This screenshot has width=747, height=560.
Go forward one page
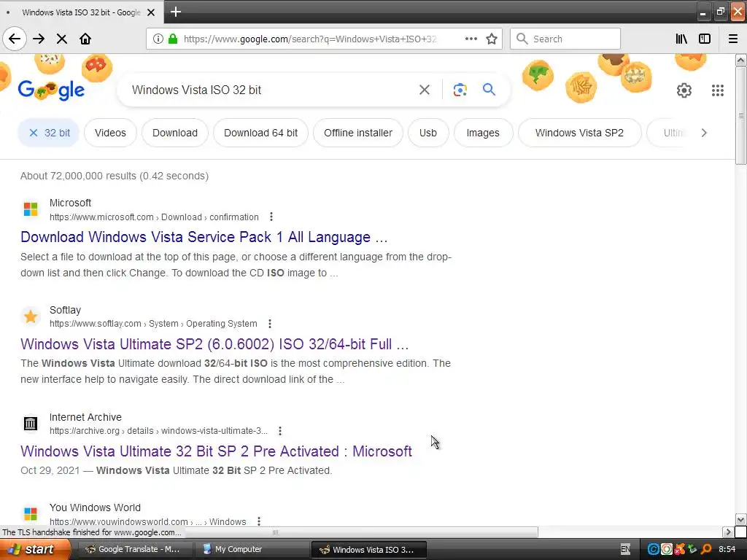pyautogui.click(x=39, y=39)
